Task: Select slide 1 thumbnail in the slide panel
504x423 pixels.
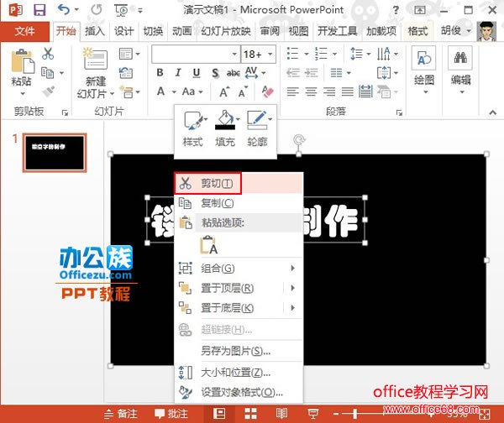Action: pyautogui.click(x=55, y=153)
